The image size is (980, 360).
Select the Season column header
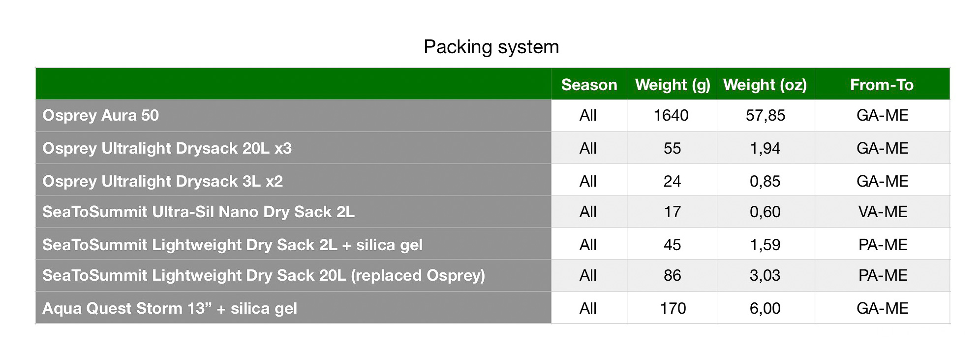tap(589, 84)
